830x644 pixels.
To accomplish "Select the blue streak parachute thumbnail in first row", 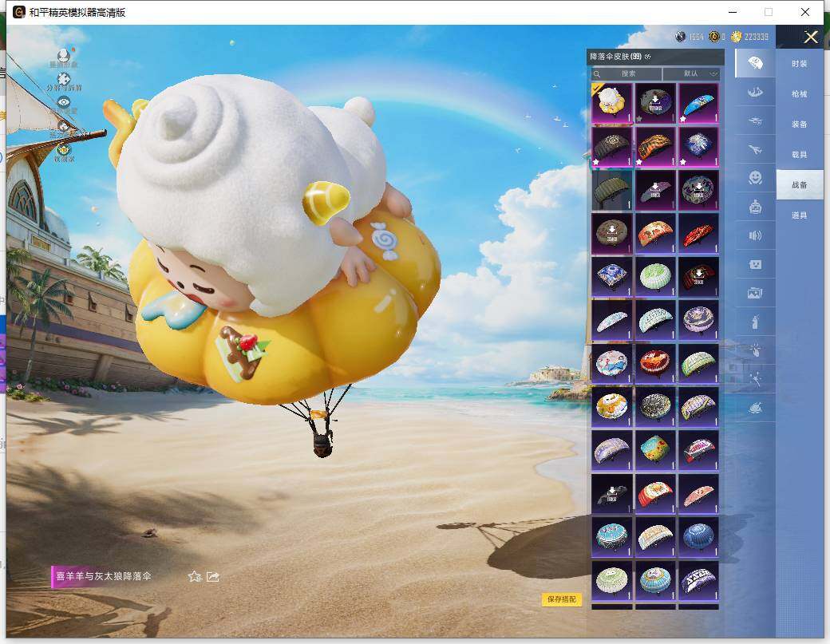I will tap(699, 103).
